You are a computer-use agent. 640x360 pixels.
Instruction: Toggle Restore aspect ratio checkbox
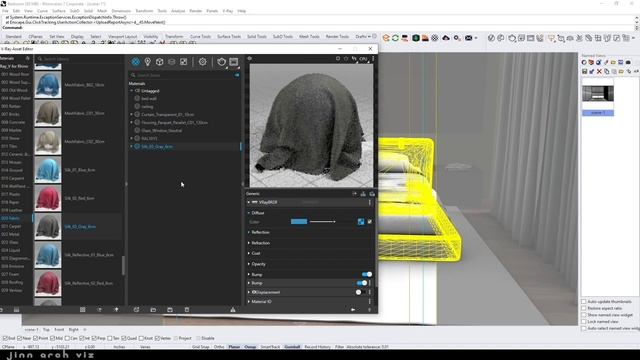tap(584, 308)
